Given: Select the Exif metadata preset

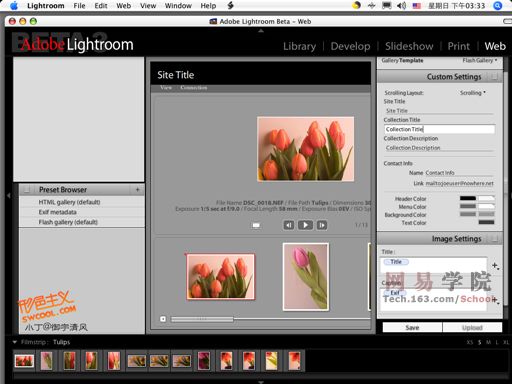Looking at the screenshot, I should coord(82,212).
